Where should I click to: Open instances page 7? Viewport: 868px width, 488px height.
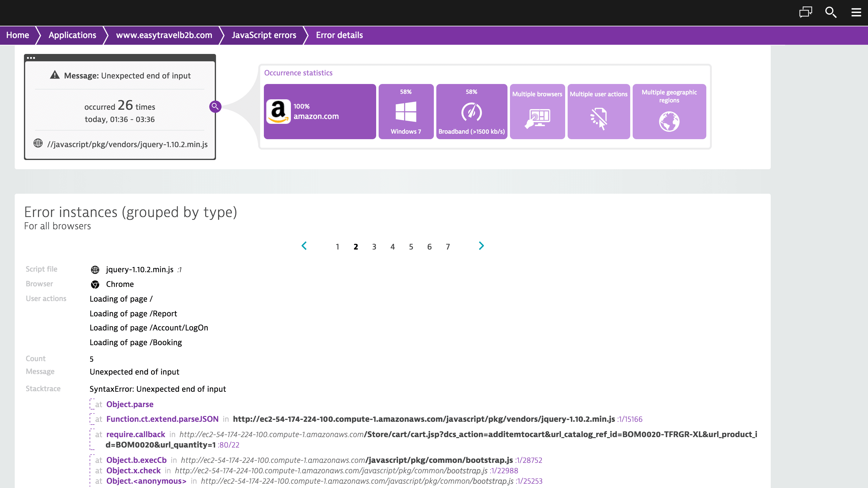448,247
